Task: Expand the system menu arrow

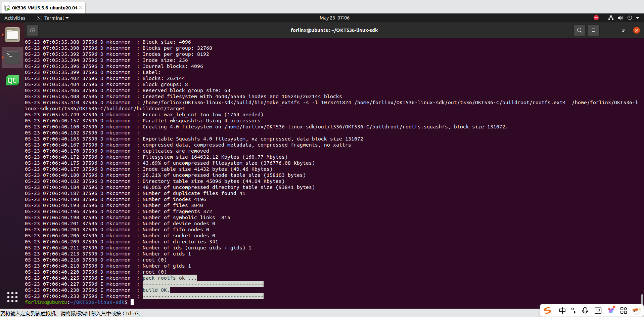Action: 638,18
